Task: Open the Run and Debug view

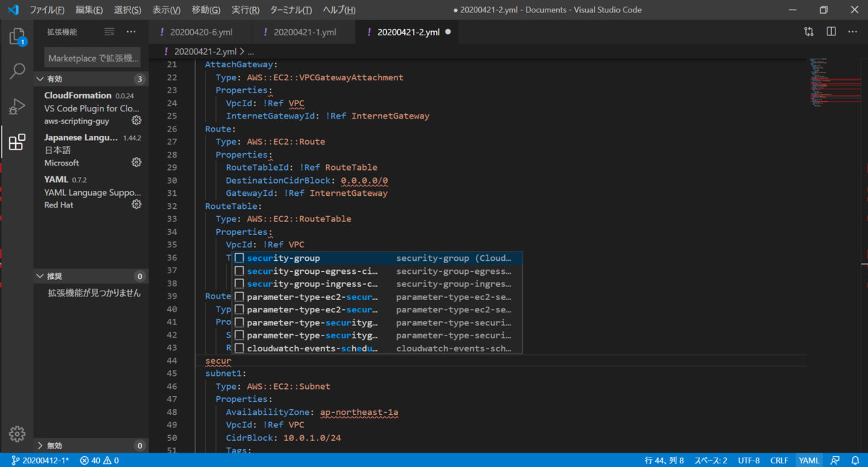Action: pos(17,107)
